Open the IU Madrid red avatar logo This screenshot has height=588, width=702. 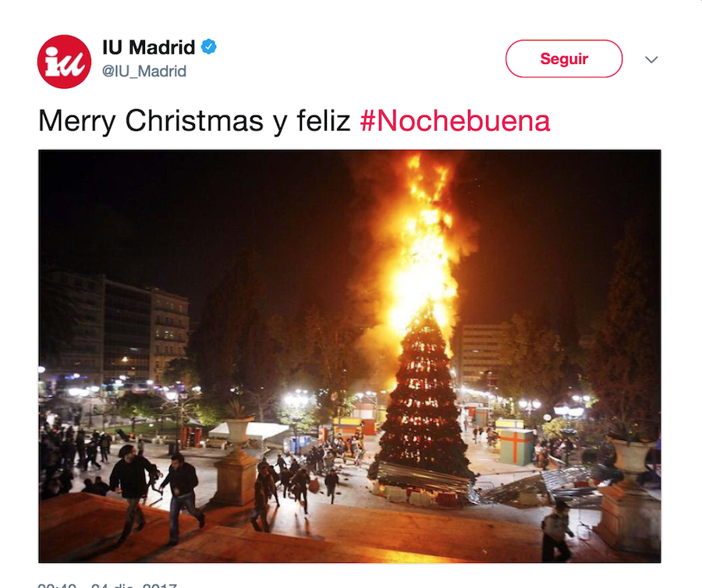pyautogui.click(x=64, y=62)
